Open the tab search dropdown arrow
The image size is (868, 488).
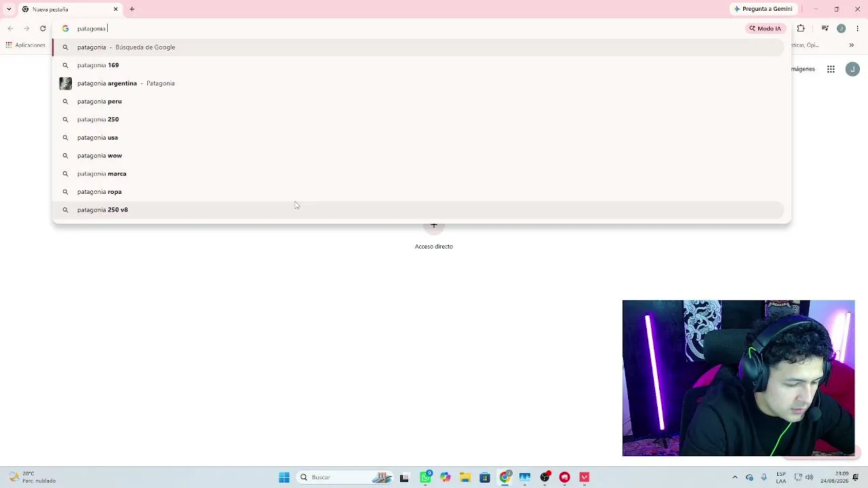coord(9,9)
